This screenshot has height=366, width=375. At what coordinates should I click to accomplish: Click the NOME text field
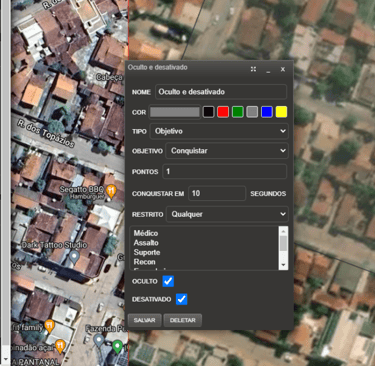pyautogui.click(x=221, y=92)
